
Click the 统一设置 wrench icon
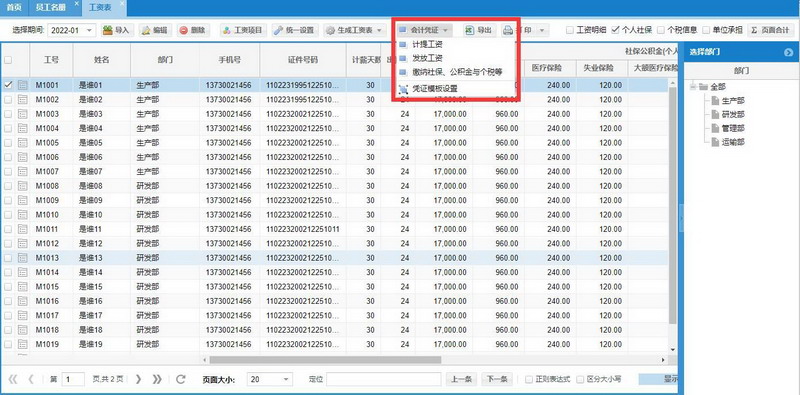(279, 30)
